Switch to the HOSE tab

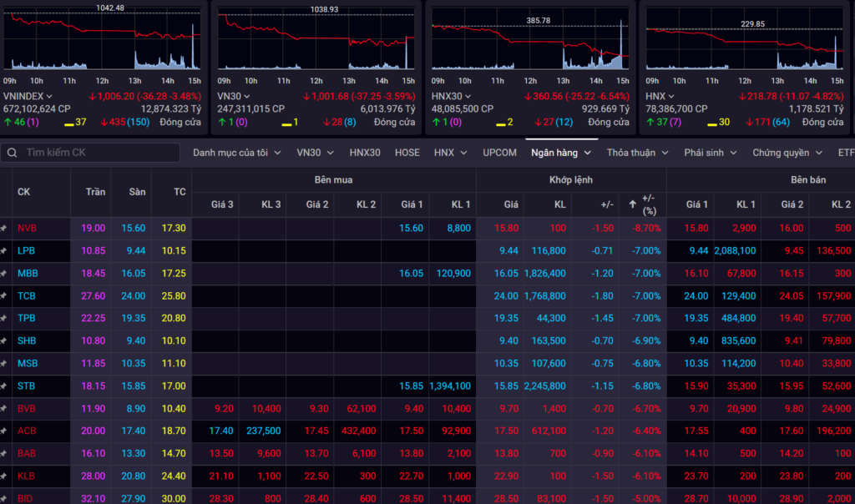[407, 153]
